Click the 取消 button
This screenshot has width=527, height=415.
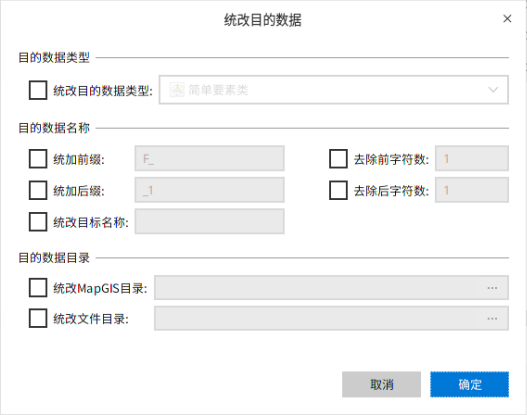(x=381, y=384)
